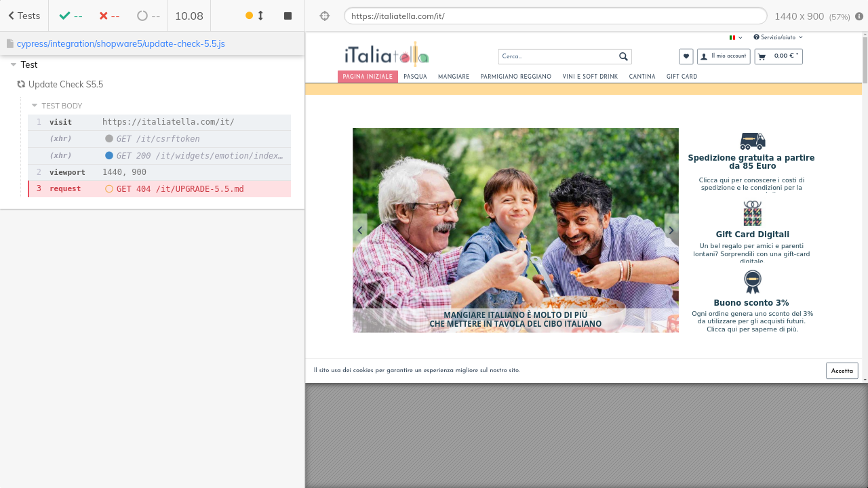Select the Gift Card menu item
The image size is (868, 488).
tap(682, 77)
